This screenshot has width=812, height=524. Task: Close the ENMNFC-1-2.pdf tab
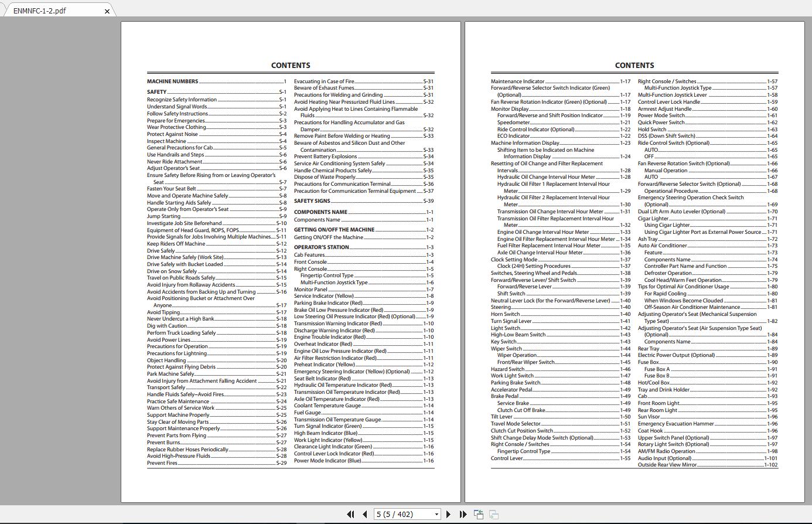tap(107, 11)
